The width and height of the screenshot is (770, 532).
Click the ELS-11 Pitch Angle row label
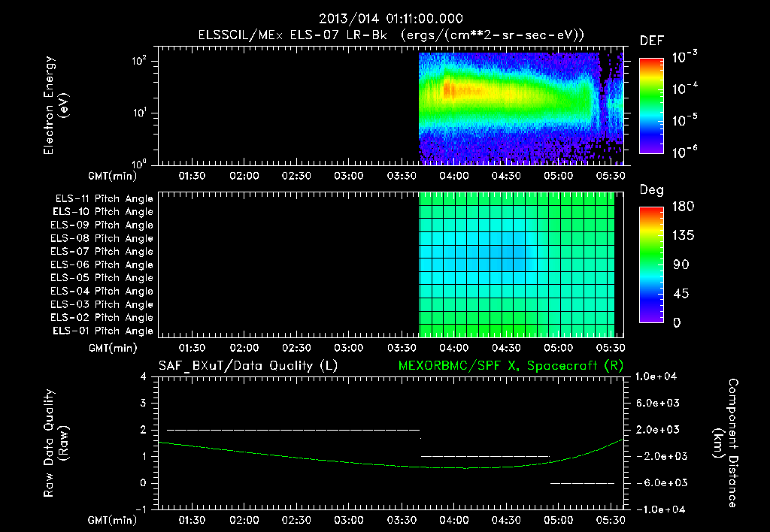click(x=104, y=199)
